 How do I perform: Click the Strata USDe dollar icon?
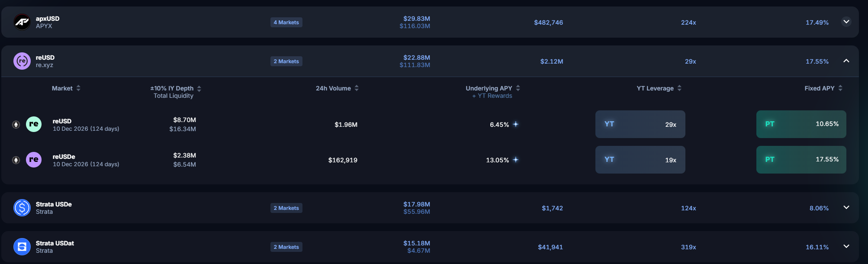22,208
